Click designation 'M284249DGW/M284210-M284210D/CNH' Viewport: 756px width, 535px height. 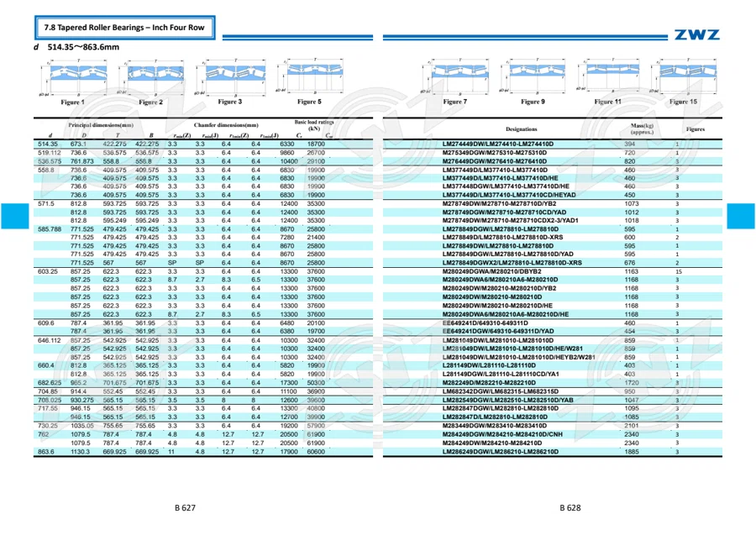click(x=502, y=434)
